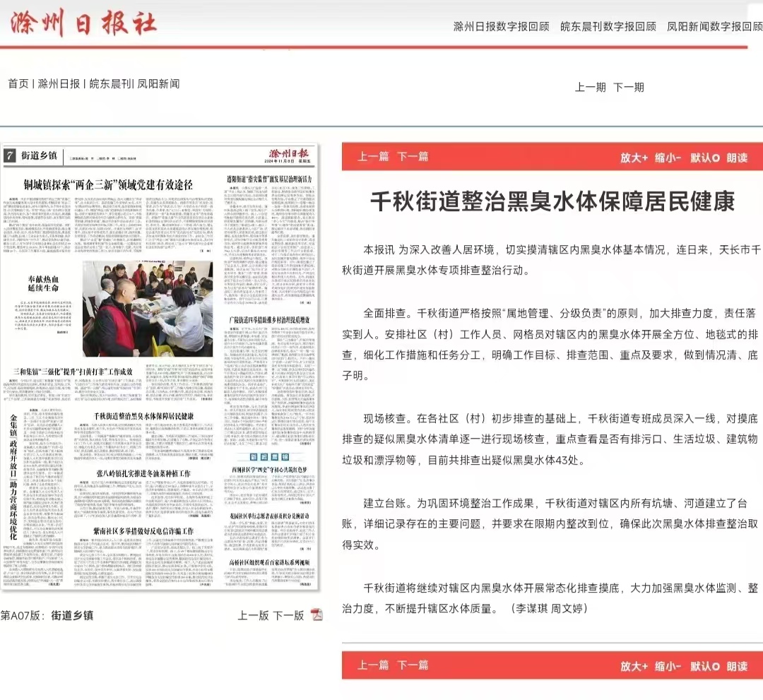Screen dimensions: 763x700
Task: Open the 高桥社区组织观看百家讲坛 article on the page image
Action: [270, 562]
